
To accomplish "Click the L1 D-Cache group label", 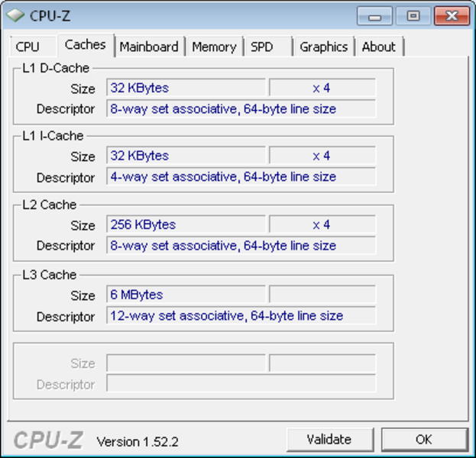I will click(x=56, y=68).
